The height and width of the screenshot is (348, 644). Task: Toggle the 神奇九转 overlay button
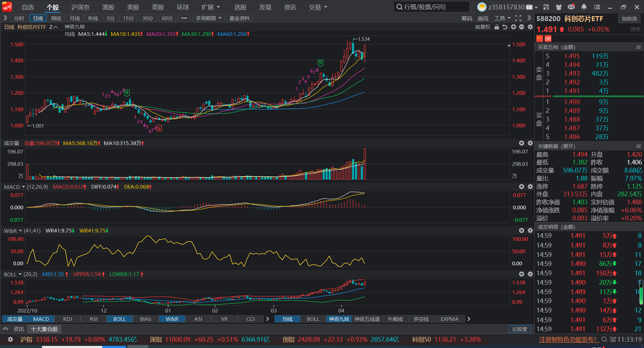point(339,319)
